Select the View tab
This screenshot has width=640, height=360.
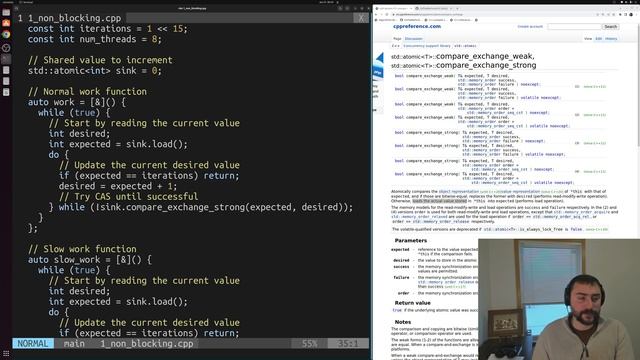pos(588,39)
